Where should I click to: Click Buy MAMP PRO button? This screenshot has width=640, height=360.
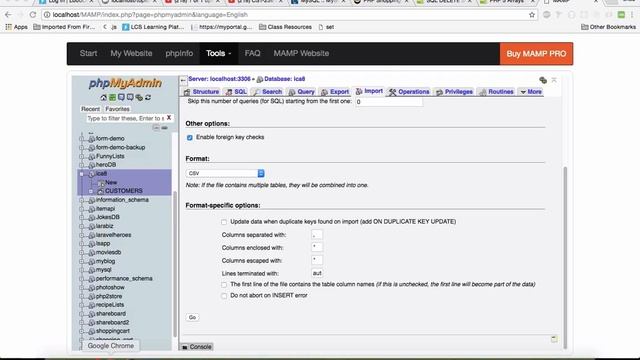[x=536, y=53]
